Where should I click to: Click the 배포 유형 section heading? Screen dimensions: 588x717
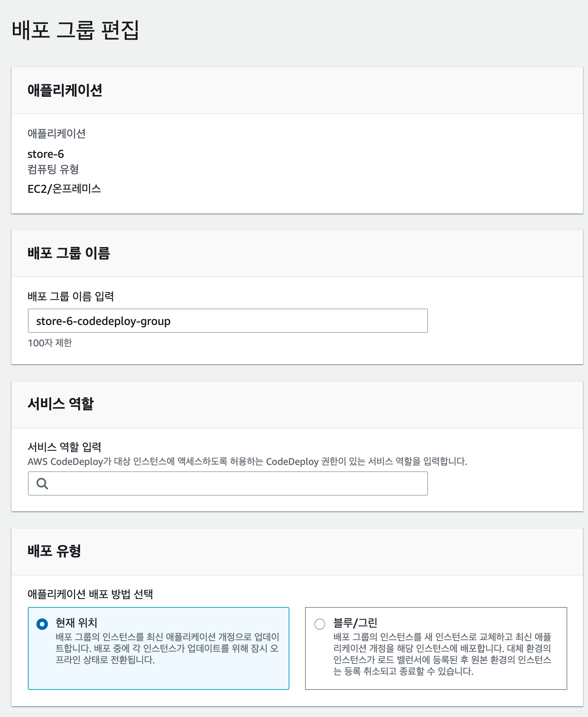pos(54,551)
